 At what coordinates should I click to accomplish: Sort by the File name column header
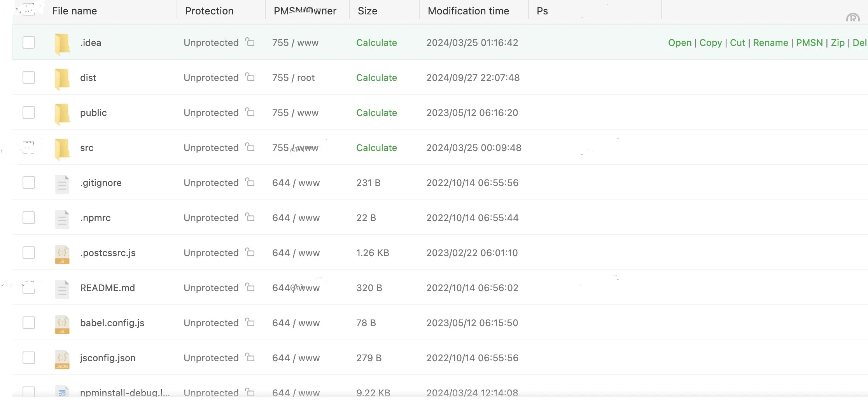[74, 11]
